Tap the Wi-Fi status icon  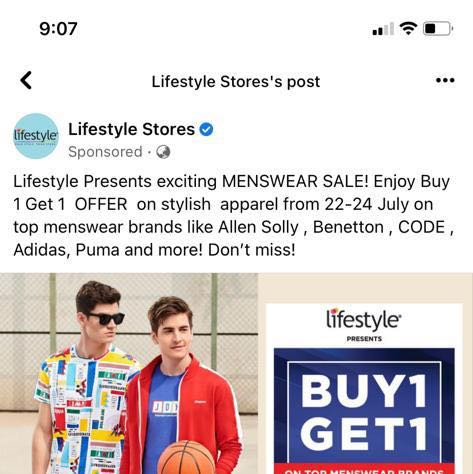[x=408, y=28]
